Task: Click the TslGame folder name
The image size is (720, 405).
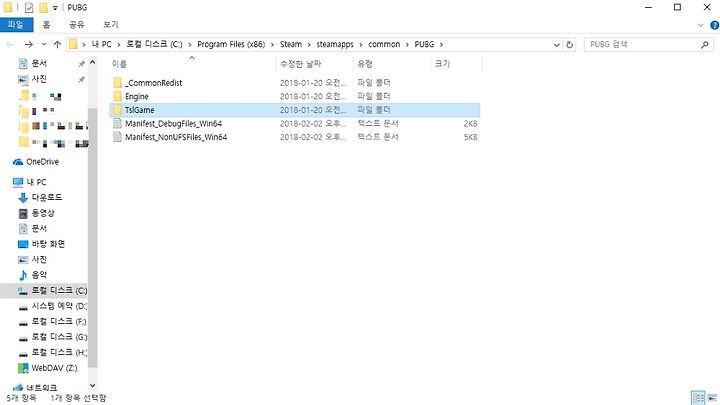Action: [140, 110]
